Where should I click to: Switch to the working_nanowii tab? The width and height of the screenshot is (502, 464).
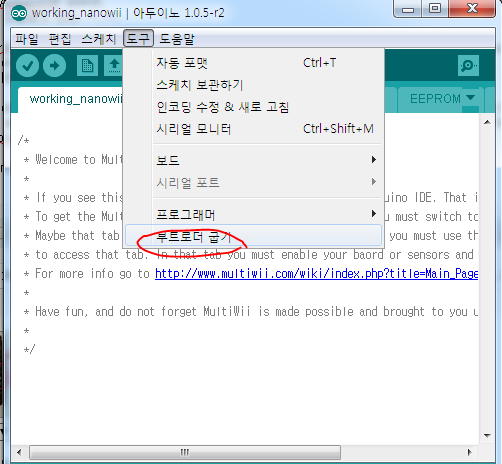point(76,99)
